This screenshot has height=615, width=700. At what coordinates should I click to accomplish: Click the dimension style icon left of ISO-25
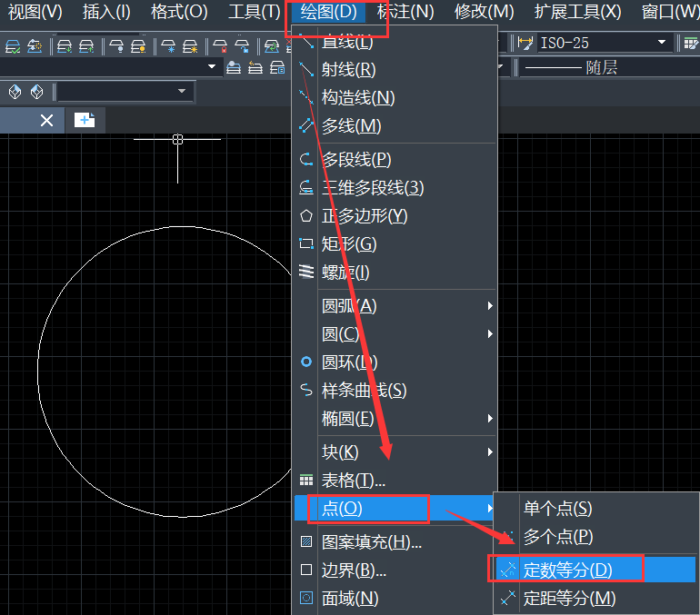[x=525, y=44]
